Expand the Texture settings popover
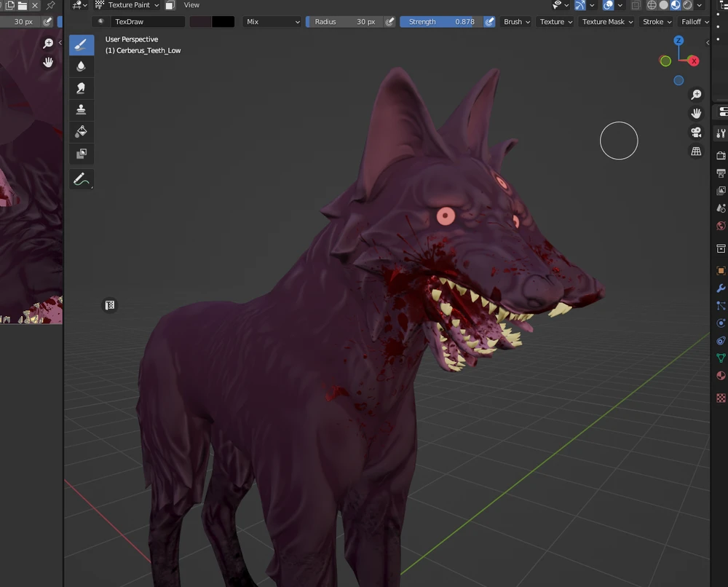Viewport: 728px width, 587px height. pyautogui.click(x=555, y=22)
